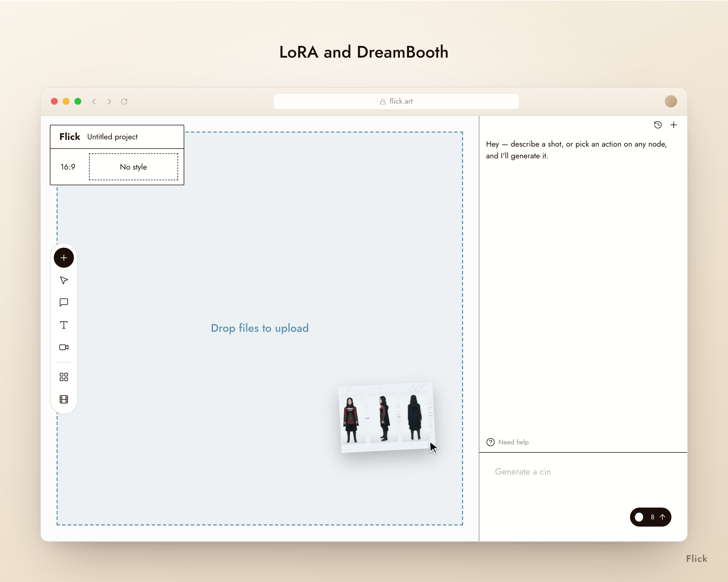Click the flick.art address bar

(x=396, y=101)
